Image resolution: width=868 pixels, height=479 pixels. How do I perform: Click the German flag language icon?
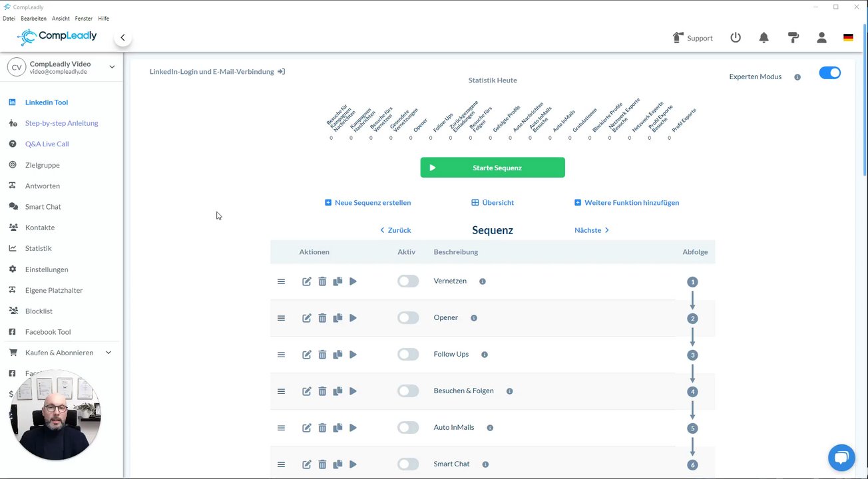[x=848, y=38]
